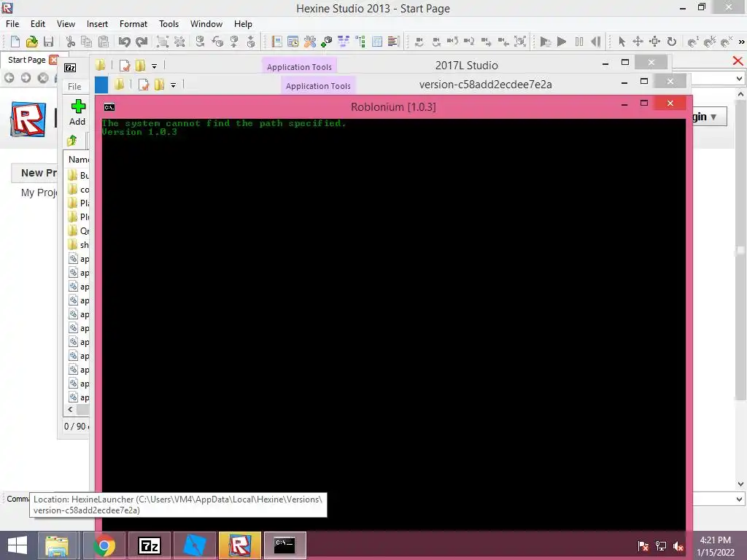
Task: Select the Rotate tool circular arrow
Action: click(x=672, y=42)
